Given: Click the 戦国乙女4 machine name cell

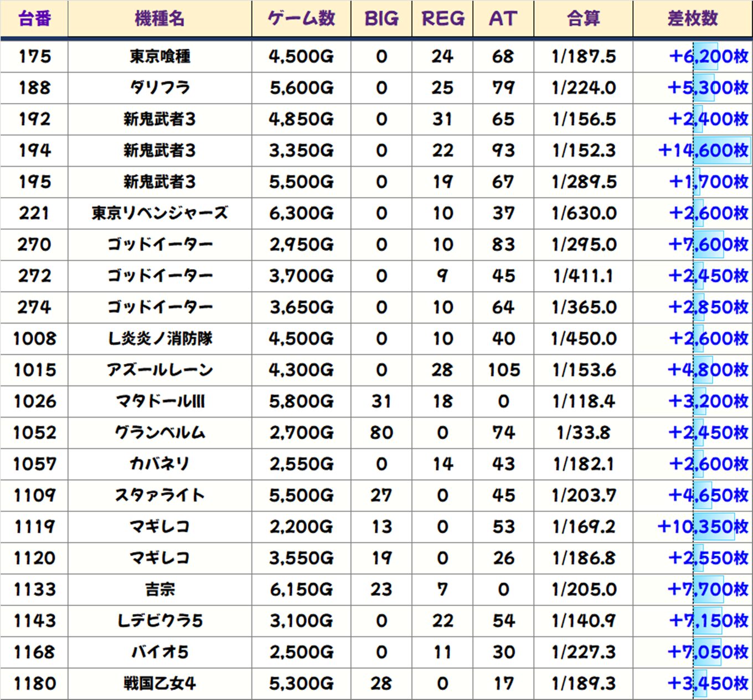Looking at the screenshot, I should tap(159, 683).
